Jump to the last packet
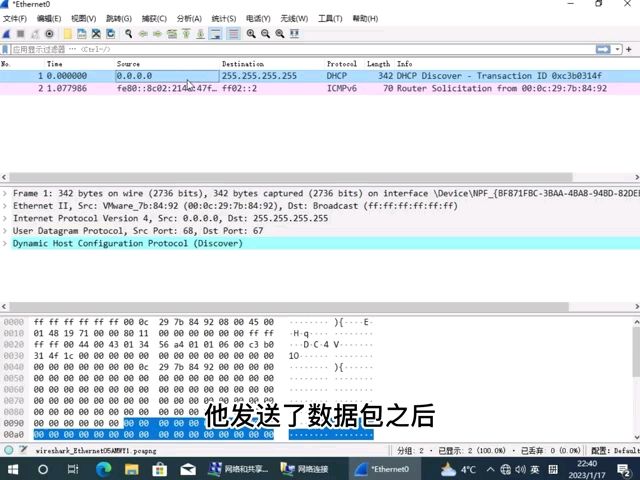Viewport: 640px width, 480px height. coord(200,34)
